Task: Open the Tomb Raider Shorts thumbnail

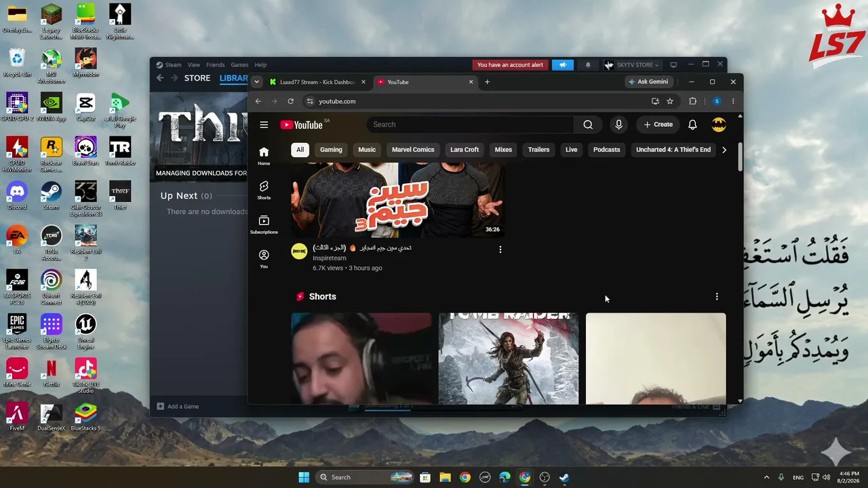Action: click(509, 359)
